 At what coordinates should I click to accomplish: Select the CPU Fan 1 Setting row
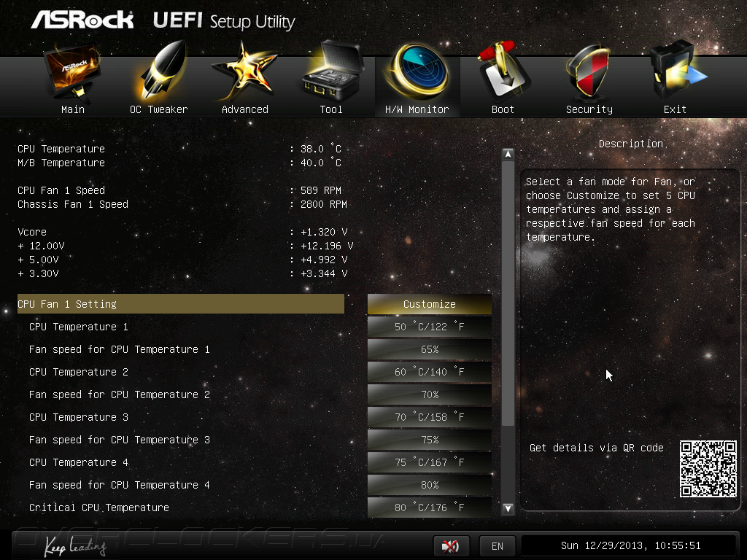click(181, 304)
